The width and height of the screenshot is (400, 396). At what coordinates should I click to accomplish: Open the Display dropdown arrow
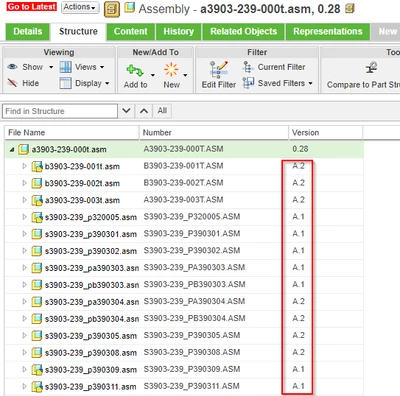pos(107,83)
